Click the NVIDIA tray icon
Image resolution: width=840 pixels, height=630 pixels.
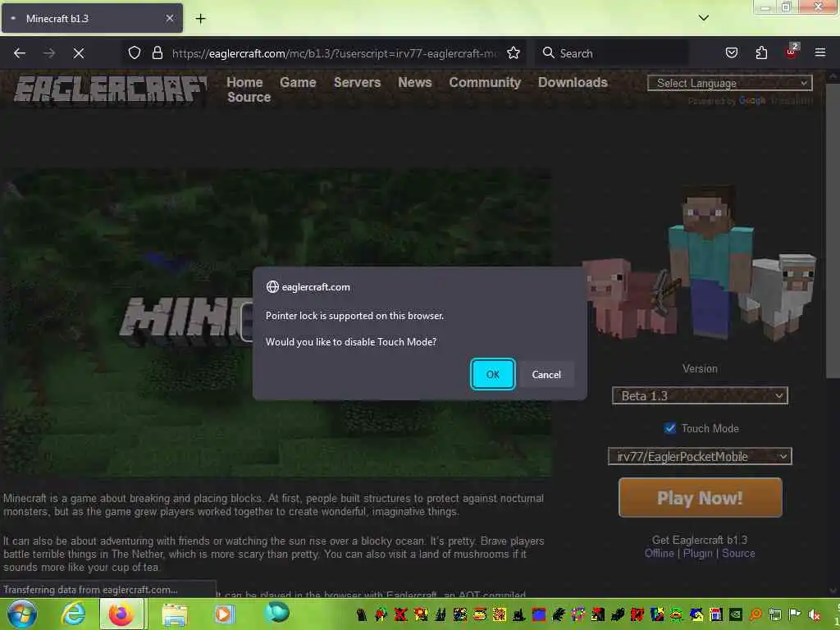(735, 614)
